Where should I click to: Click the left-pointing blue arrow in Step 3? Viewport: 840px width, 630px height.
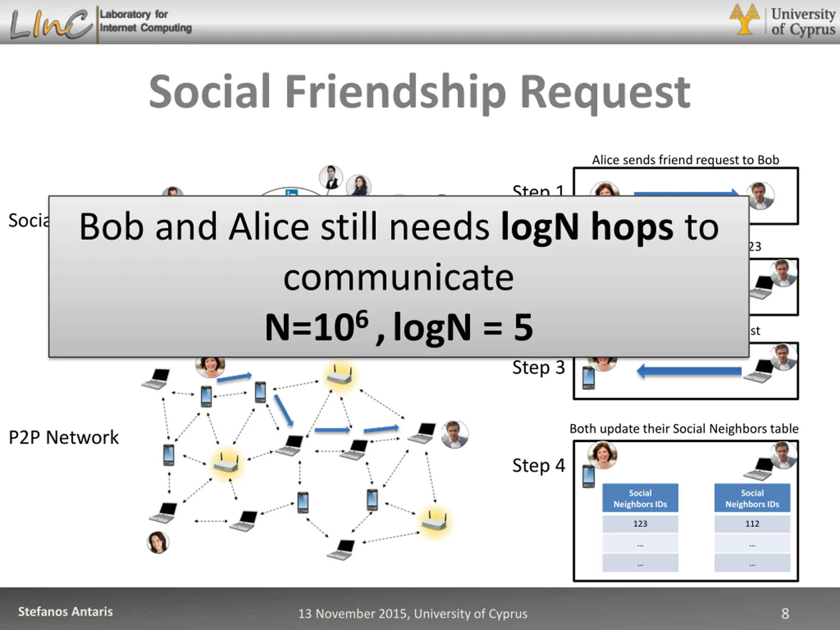pos(689,371)
